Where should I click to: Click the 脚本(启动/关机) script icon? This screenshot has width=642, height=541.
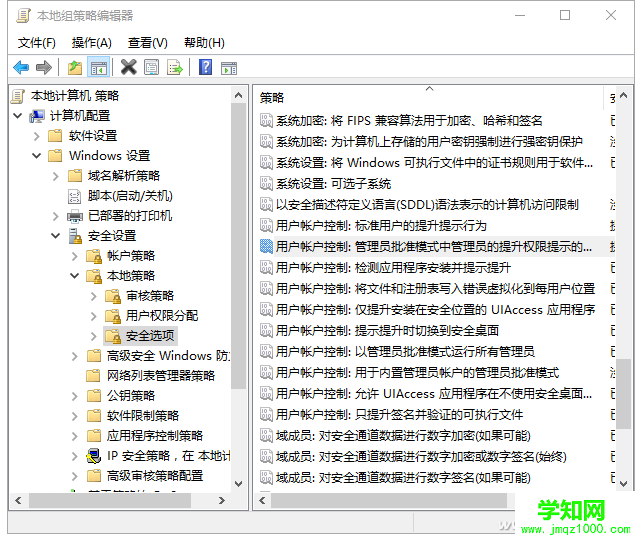point(74,196)
